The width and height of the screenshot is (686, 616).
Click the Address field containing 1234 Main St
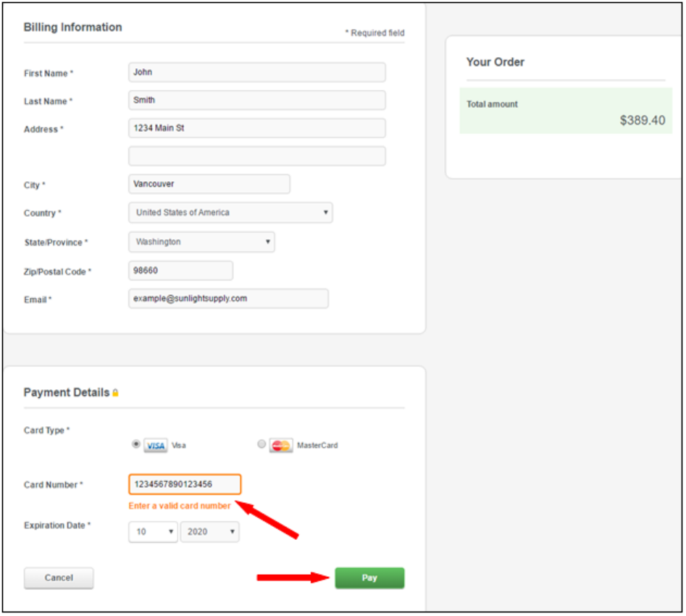[x=256, y=128]
